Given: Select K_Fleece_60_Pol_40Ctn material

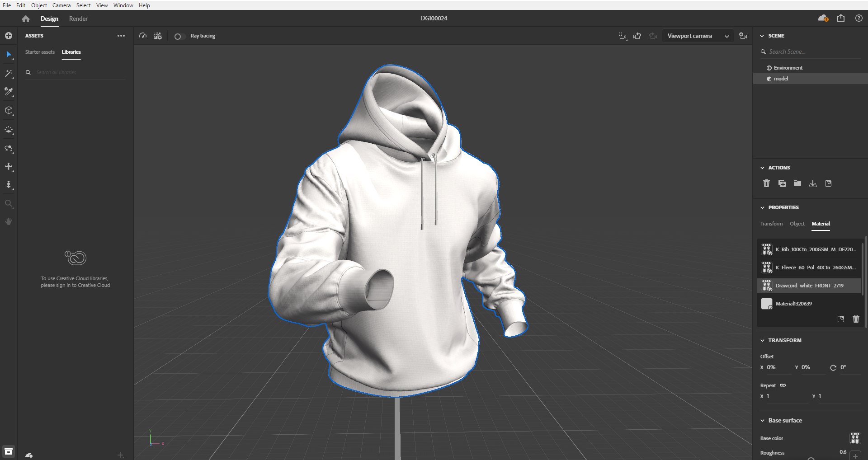Looking at the screenshot, I should pyautogui.click(x=809, y=268).
